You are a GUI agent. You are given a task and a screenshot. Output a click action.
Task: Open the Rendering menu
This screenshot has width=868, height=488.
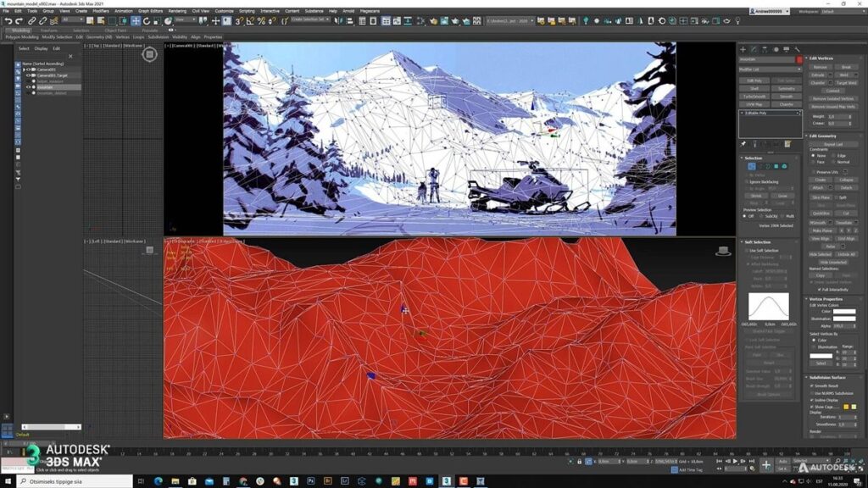177,11
